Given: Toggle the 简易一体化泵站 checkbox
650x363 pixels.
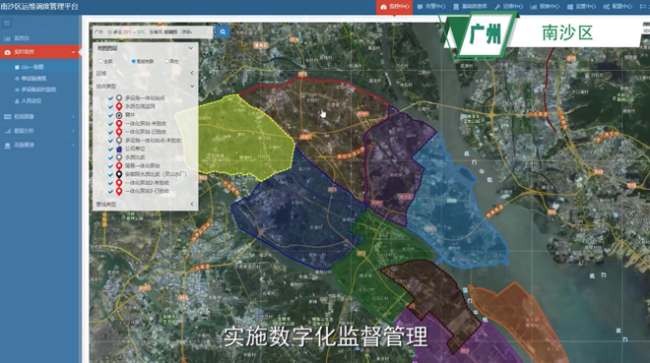Looking at the screenshot, I should [x=111, y=166].
